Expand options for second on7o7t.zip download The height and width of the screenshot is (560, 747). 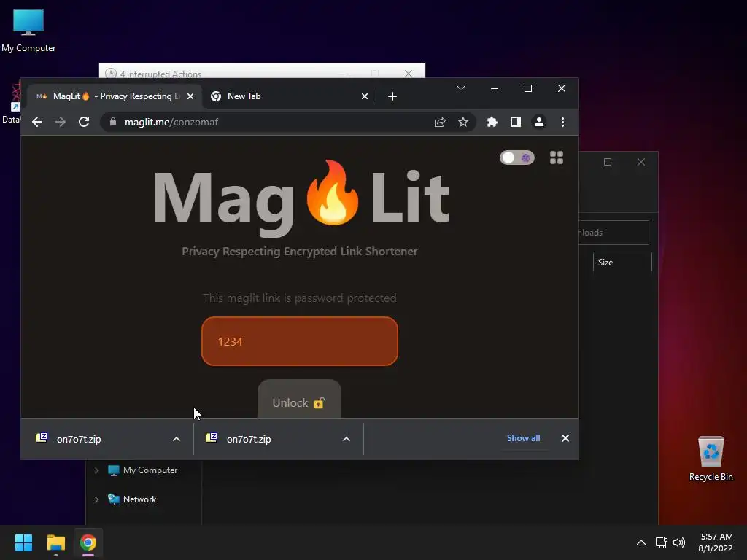click(347, 439)
